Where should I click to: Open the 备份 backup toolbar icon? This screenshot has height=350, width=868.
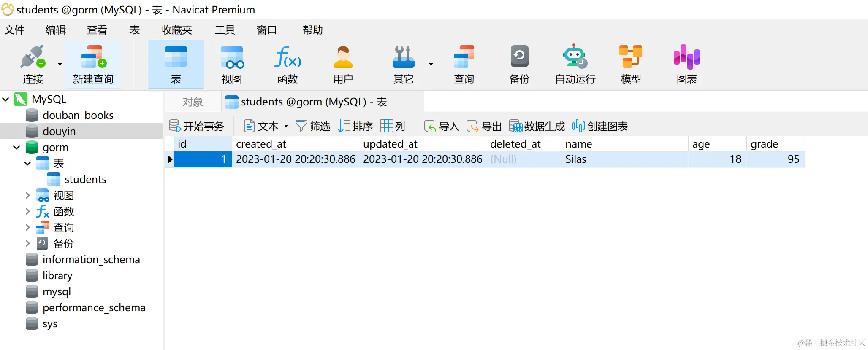[519, 64]
